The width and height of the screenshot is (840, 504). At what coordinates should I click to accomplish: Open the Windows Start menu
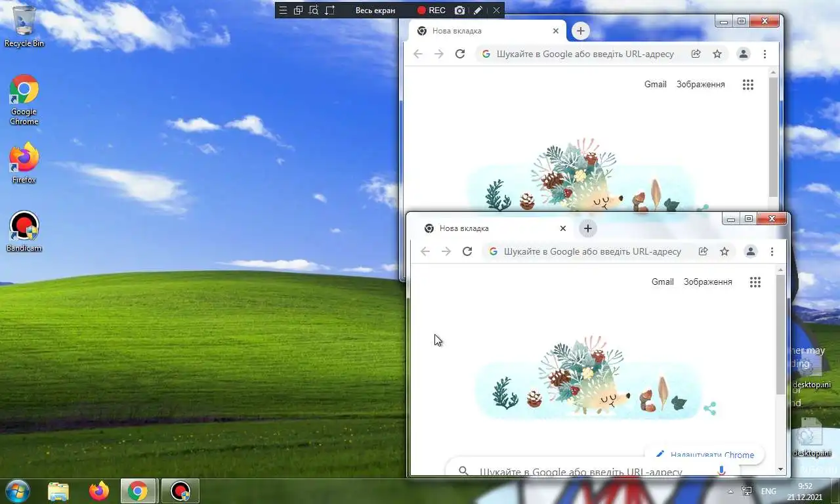[x=16, y=491]
